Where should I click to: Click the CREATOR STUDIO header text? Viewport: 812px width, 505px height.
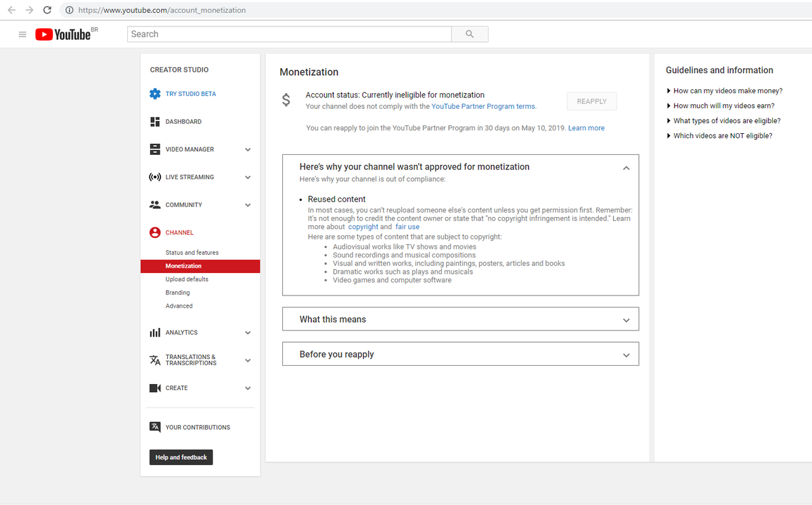[x=179, y=70]
